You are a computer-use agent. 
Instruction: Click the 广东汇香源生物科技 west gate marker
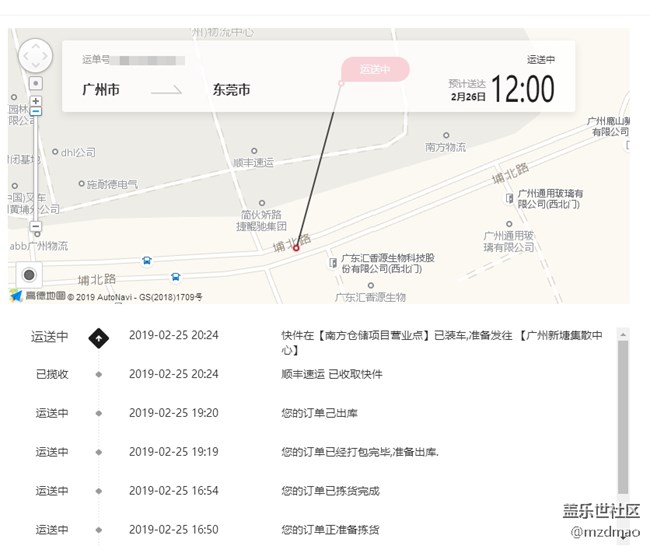click(x=332, y=263)
